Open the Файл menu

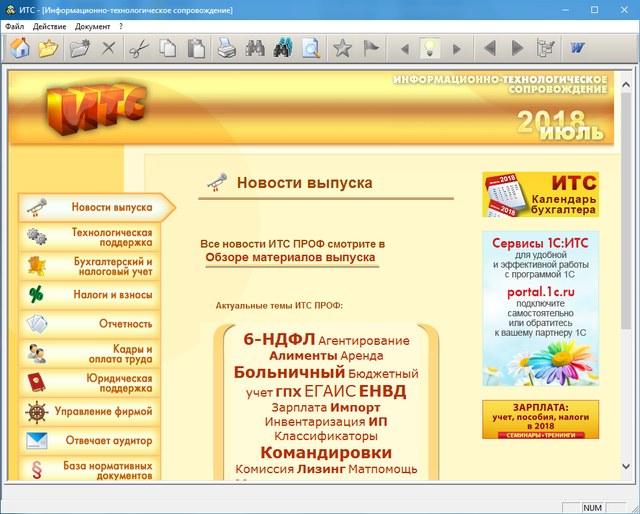(x=14, y=26)
